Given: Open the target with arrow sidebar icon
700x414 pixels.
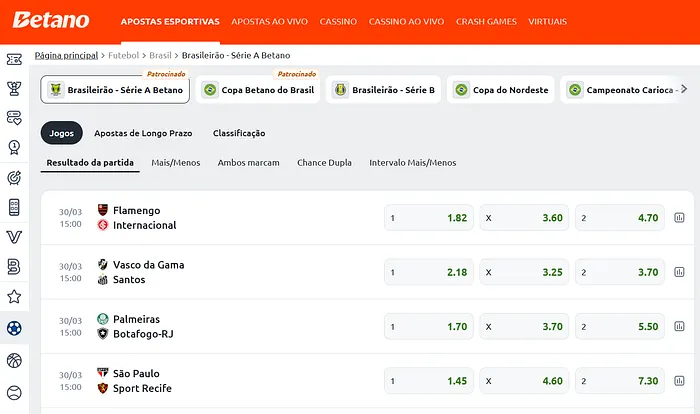Looking at the screenshot, I should click(x=14, y=178).
